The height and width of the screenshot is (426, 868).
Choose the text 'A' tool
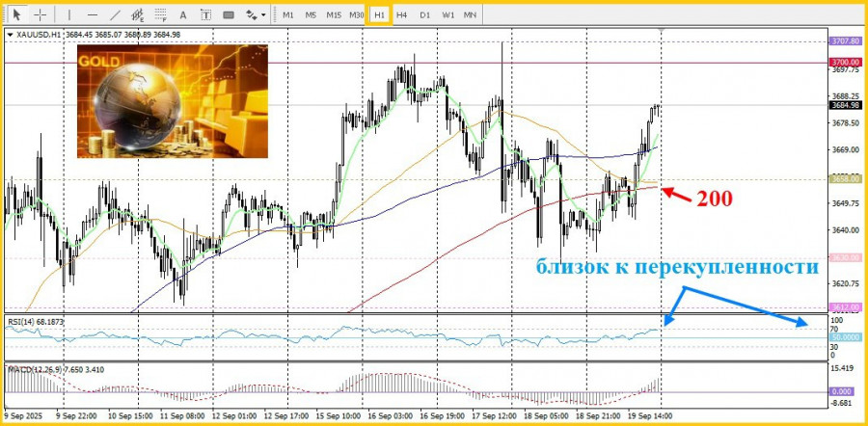click(183, 14)
